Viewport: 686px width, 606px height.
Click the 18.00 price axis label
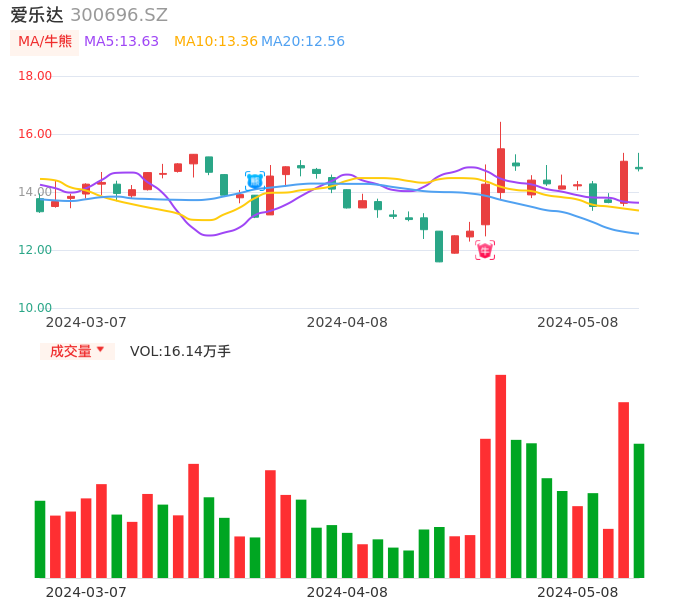(x=35, y=76)
